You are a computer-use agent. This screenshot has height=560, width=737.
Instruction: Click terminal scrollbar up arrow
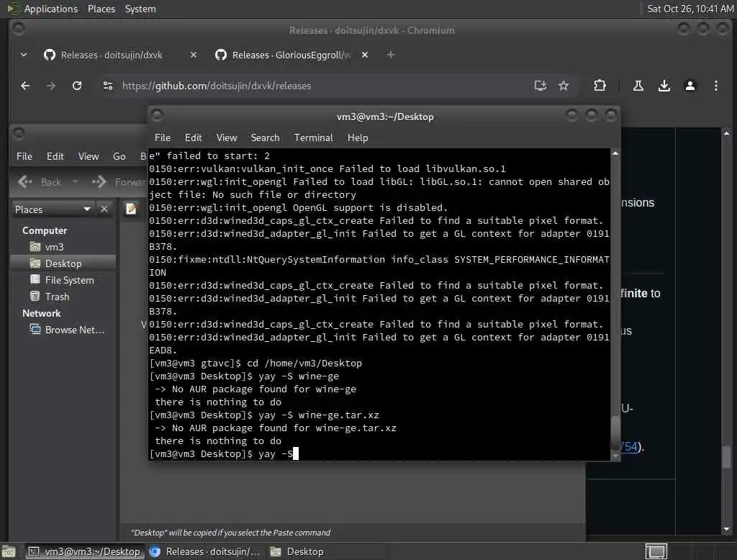(x=615, y=153)
